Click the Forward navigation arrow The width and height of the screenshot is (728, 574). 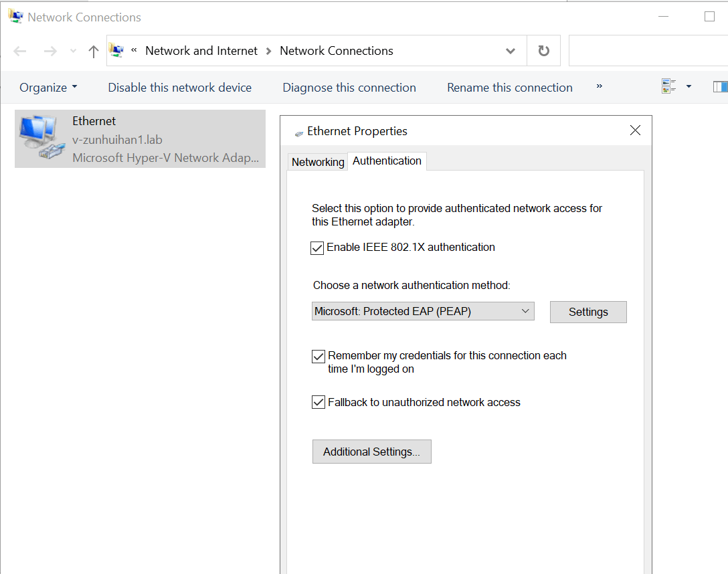click(50, 50)
